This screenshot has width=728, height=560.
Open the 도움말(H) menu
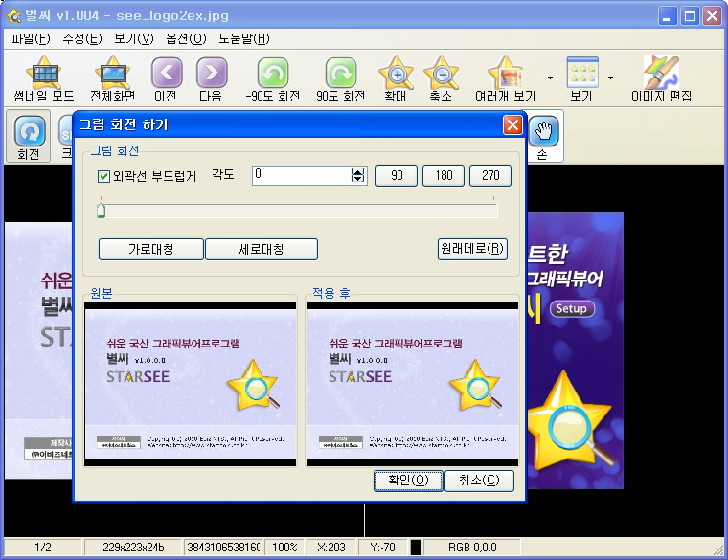[244, 39]
